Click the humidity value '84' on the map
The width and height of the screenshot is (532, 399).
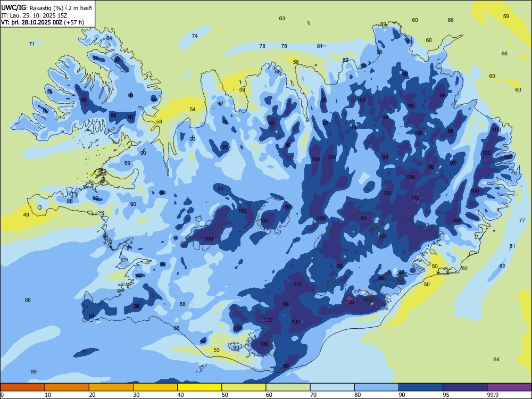[109, 38]
